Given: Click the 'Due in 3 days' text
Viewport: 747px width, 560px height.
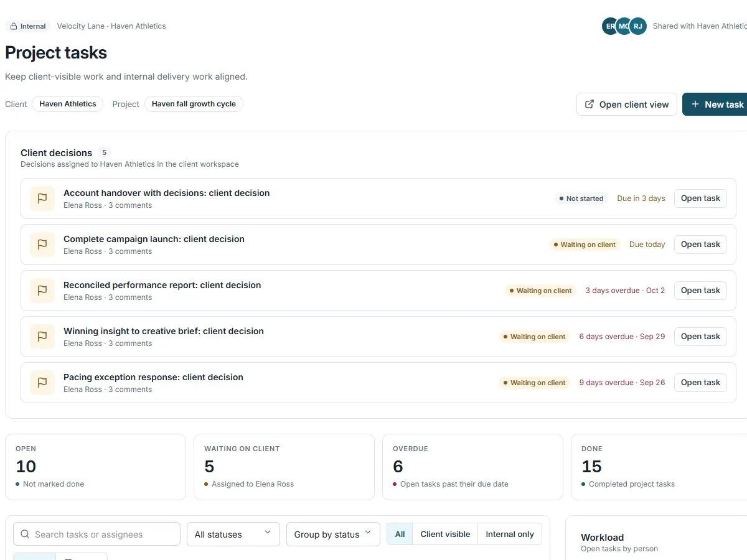Looking at the screenshot, I should tap(641, 198).
